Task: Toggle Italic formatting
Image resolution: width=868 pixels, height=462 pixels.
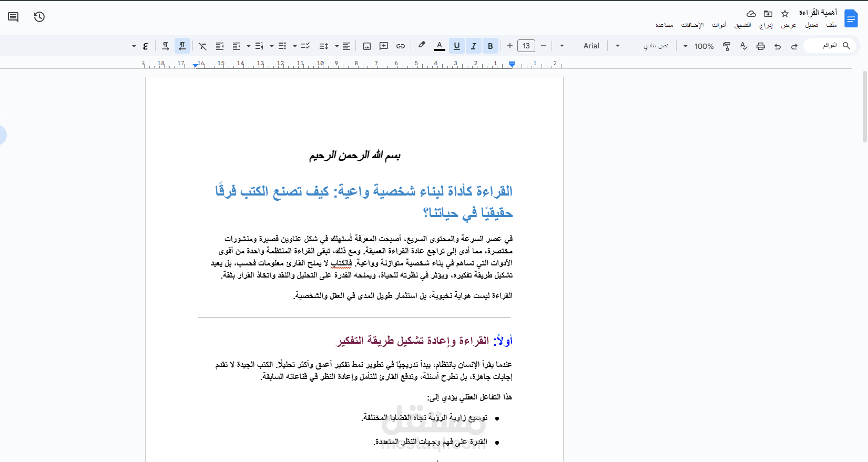Action: click(474, 46)
